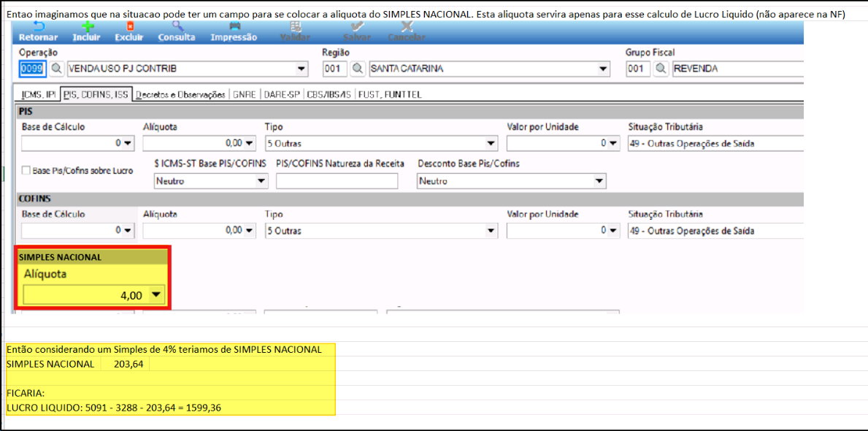
Task: Open the FUST, FUNTTEL tab
Action: (x=391, y=95)
